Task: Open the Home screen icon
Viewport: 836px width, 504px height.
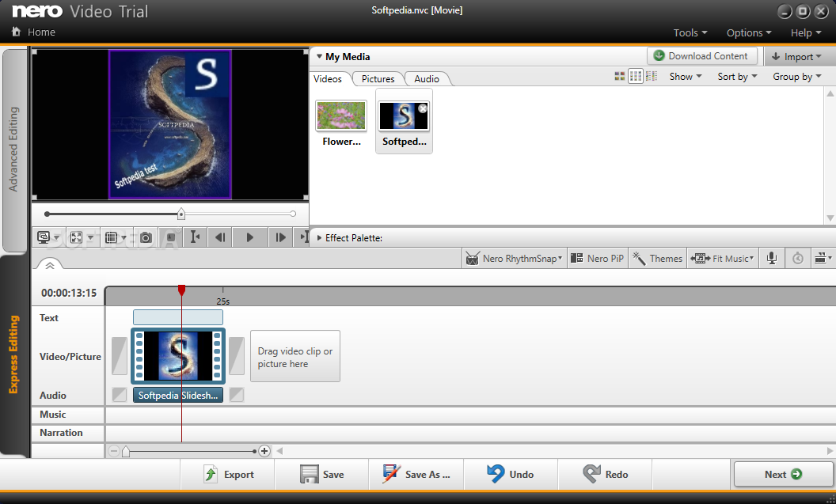Action: pyautogui.click(x=16, y=32)
